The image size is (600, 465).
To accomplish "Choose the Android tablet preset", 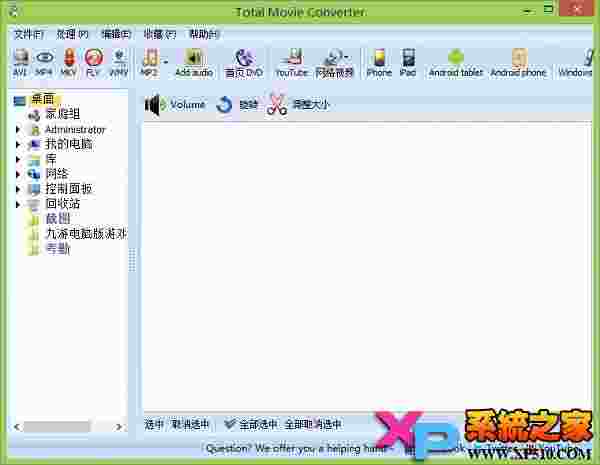I will (x=456, y=63).
